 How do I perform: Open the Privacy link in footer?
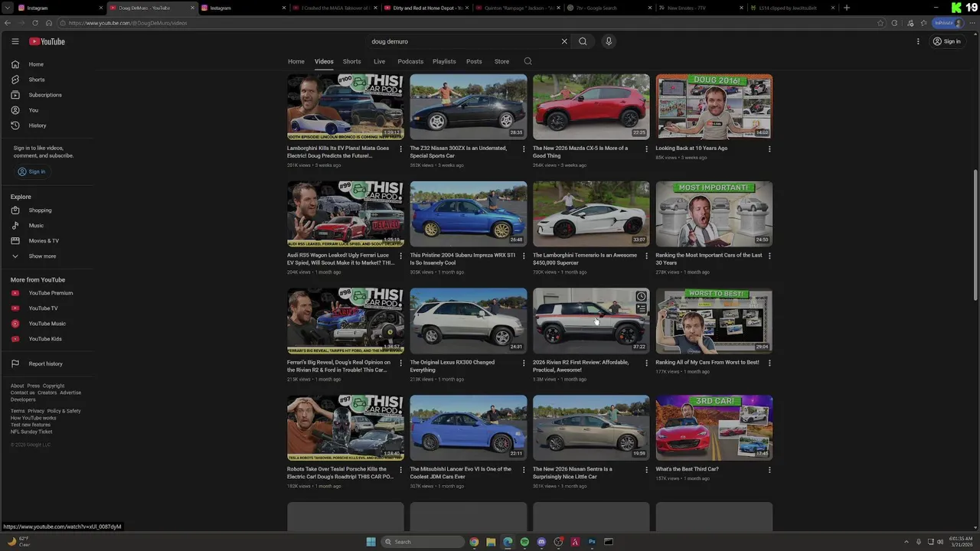36,411
